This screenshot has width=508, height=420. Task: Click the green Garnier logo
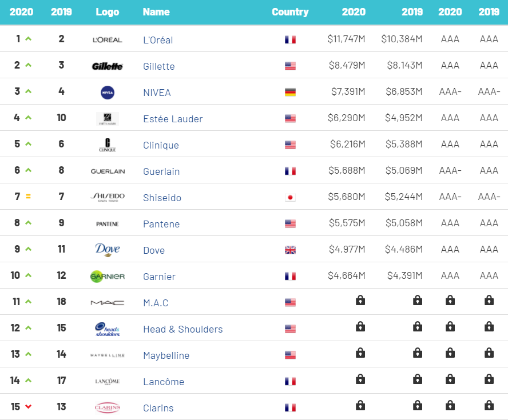[108, 277]
